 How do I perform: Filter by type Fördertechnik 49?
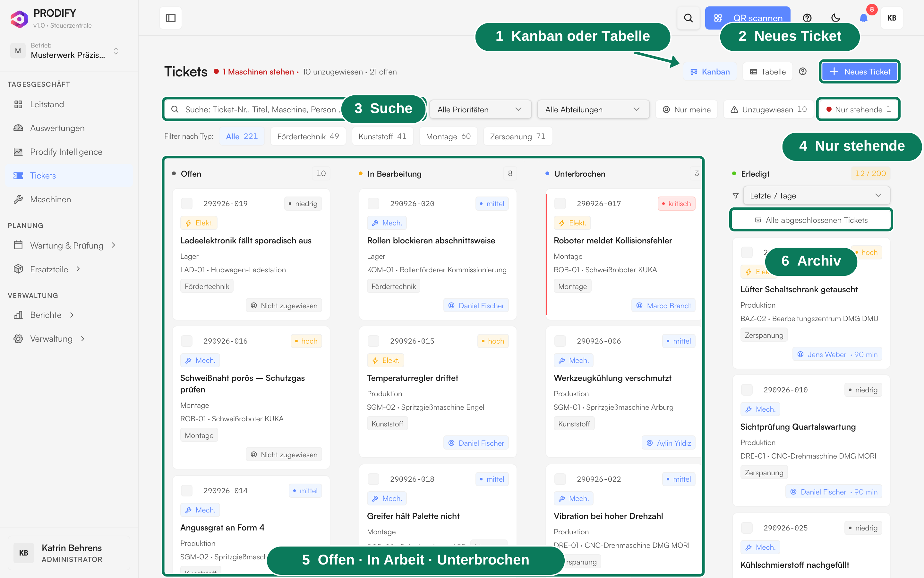[x=308, y=136]
